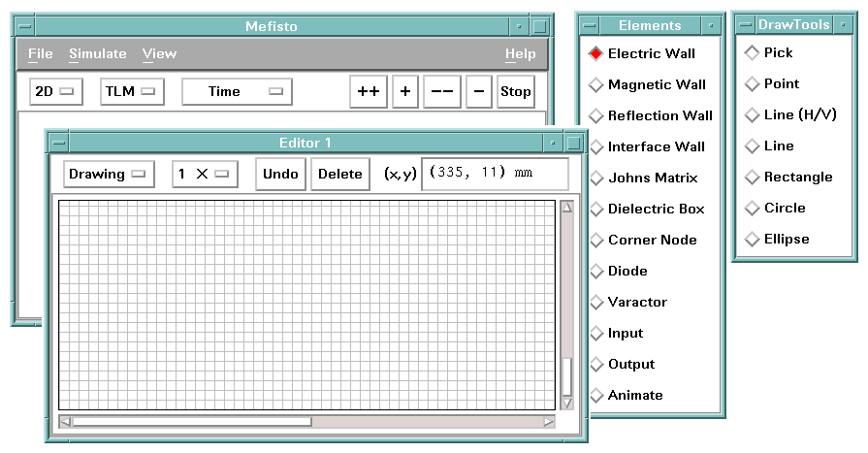The height and width of the screenshot is (453, 868).
Task: Select the Animate element
Action: coord(626,395)
